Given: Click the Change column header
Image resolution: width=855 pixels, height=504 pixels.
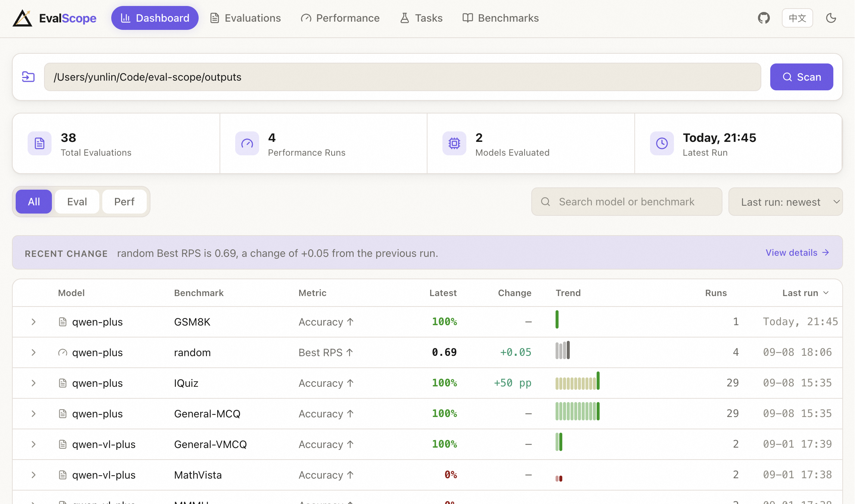Looking at the screenshot, I should point(514,293).
